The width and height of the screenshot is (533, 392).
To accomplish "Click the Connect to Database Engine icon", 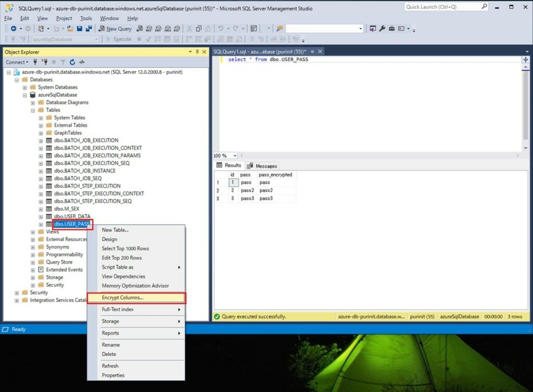I will [35, 61].
